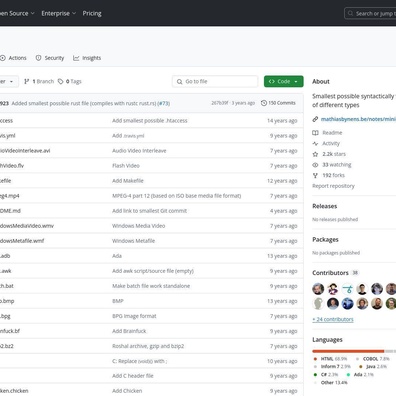Click the Go to file search box

pos(215,81)
